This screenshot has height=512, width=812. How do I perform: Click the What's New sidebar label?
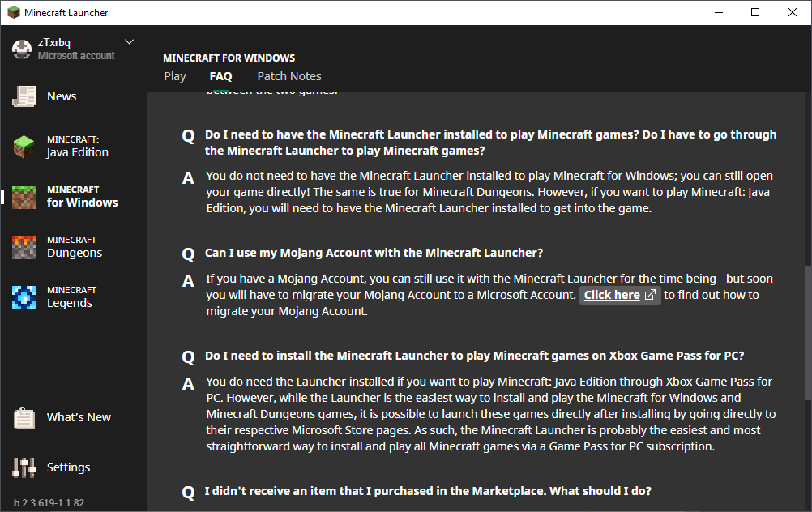pos(79,417)
